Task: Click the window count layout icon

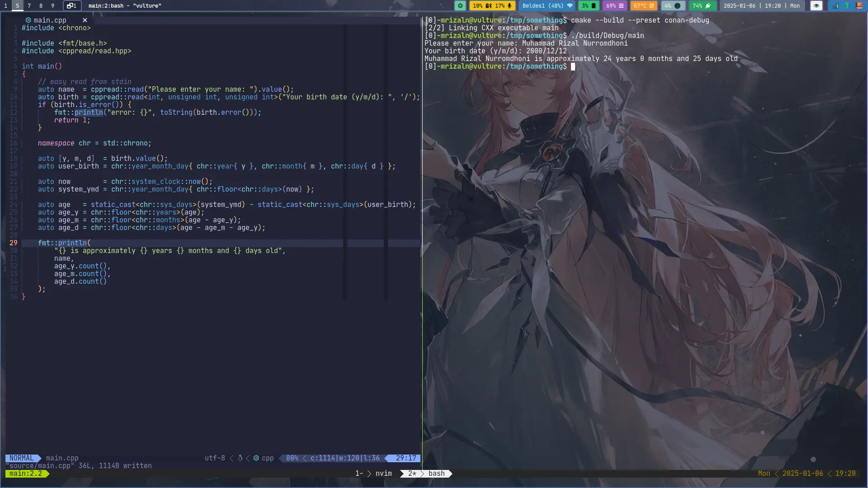Action: pyautogui.click(x=72, y=6)
